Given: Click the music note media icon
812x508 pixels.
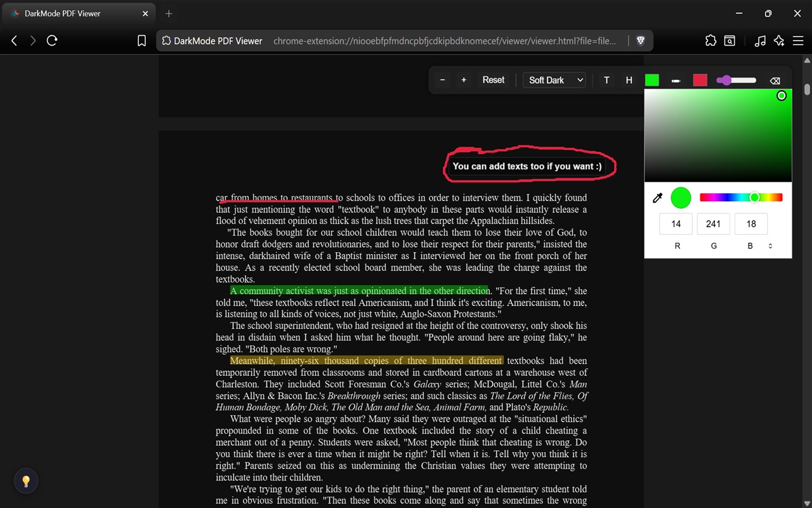Looking at the screenshot, I should point(760,41).
